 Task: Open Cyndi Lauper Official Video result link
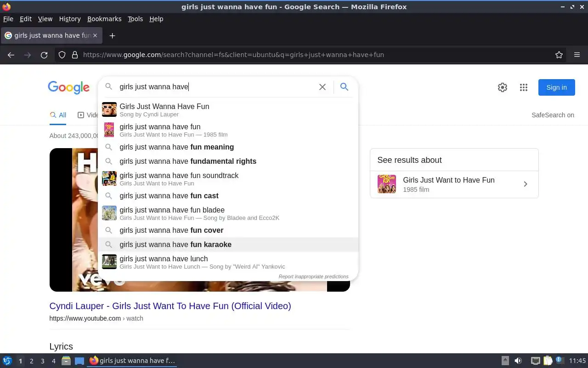click(x=170, y=306)
